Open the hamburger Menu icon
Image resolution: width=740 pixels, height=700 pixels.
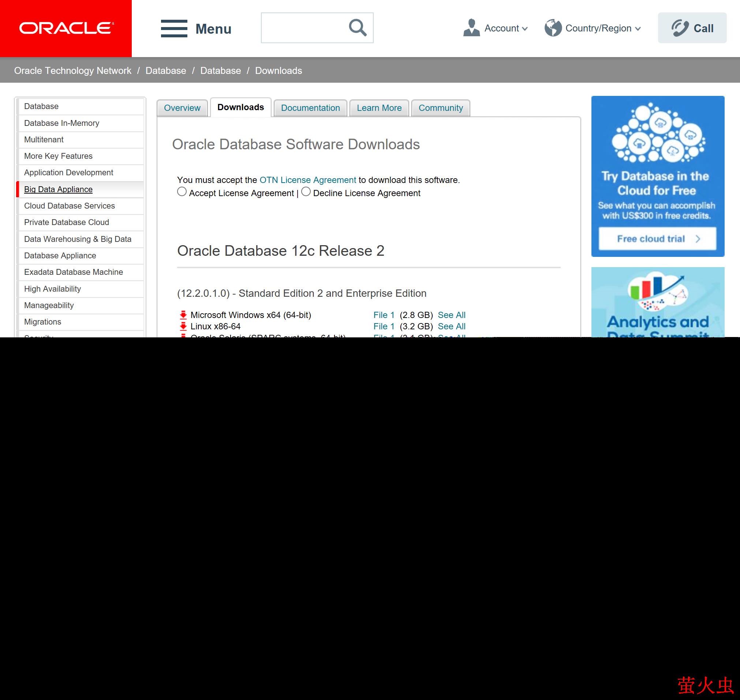(x=174, y=28)
